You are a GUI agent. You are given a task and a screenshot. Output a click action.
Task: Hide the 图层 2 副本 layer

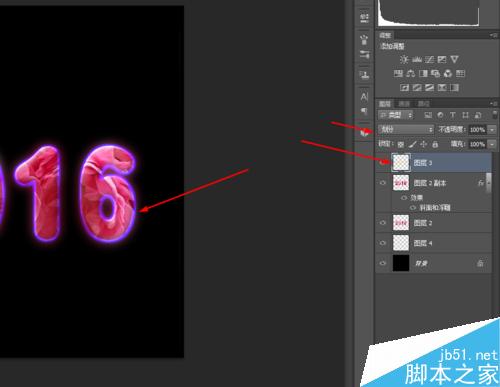tap(383, 183)
